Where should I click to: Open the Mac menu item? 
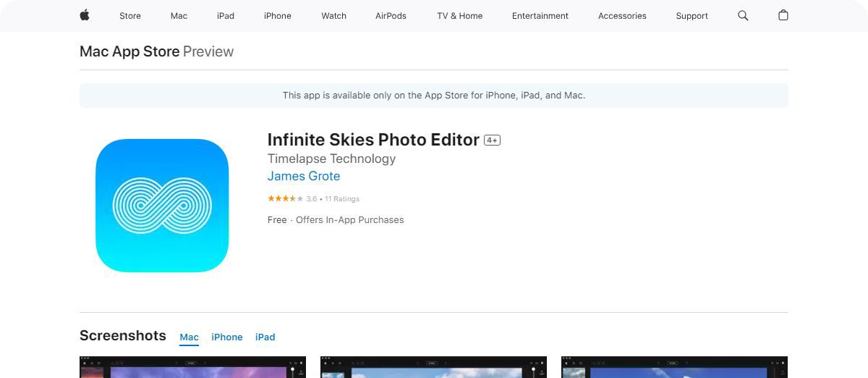179,16
